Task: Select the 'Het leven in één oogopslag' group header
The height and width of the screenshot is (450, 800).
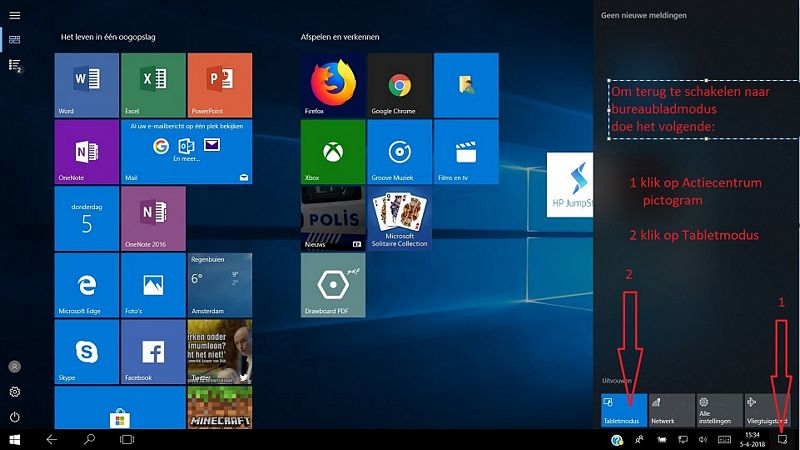Action: [108, 37]
